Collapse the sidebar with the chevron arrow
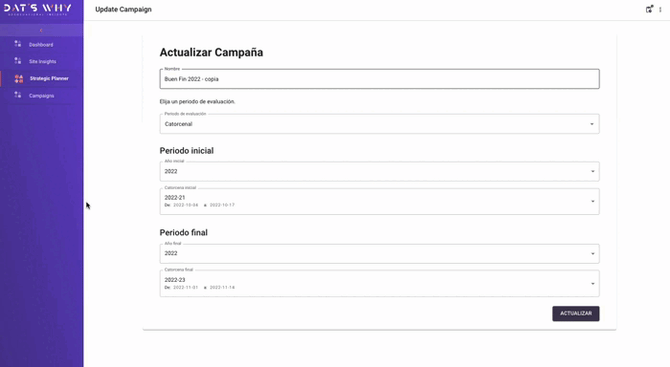This screenshot has width=670, height=367. pos(41,30)
